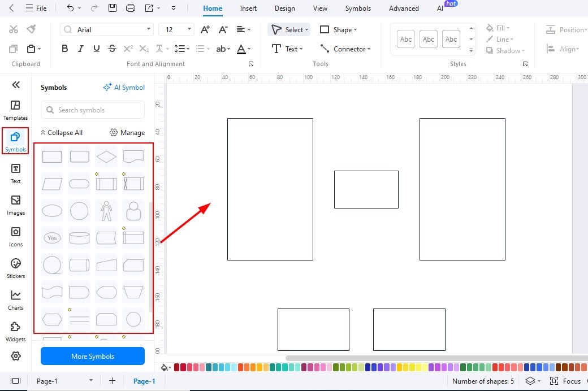Image resolution: width=588 pixels, height=391 pixels.
Task: Toggle italic formatting
Action: tap(80, 49)
